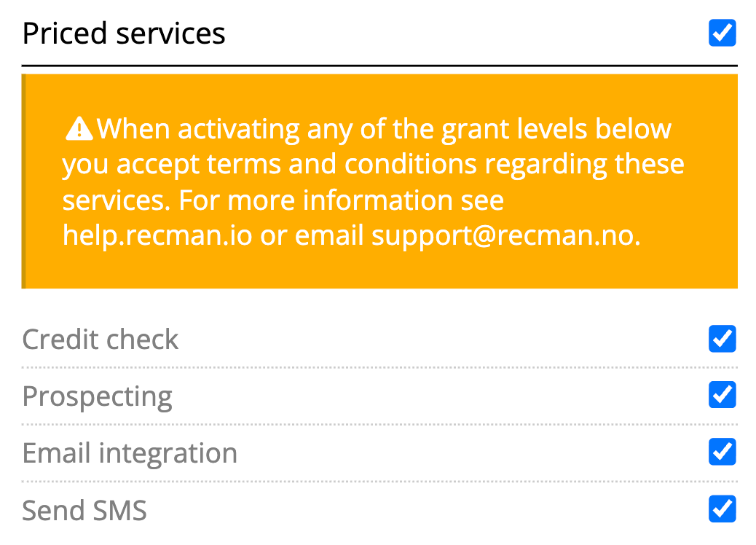
Task: Click 'For more information see' text
Action: tap(342, 200)
